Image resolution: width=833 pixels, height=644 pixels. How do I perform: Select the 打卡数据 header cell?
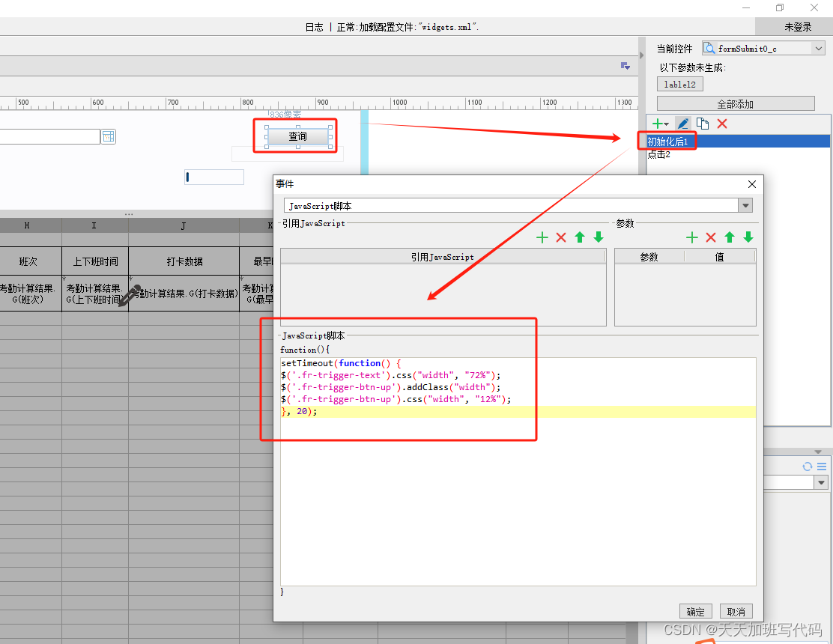pos(184,261)
